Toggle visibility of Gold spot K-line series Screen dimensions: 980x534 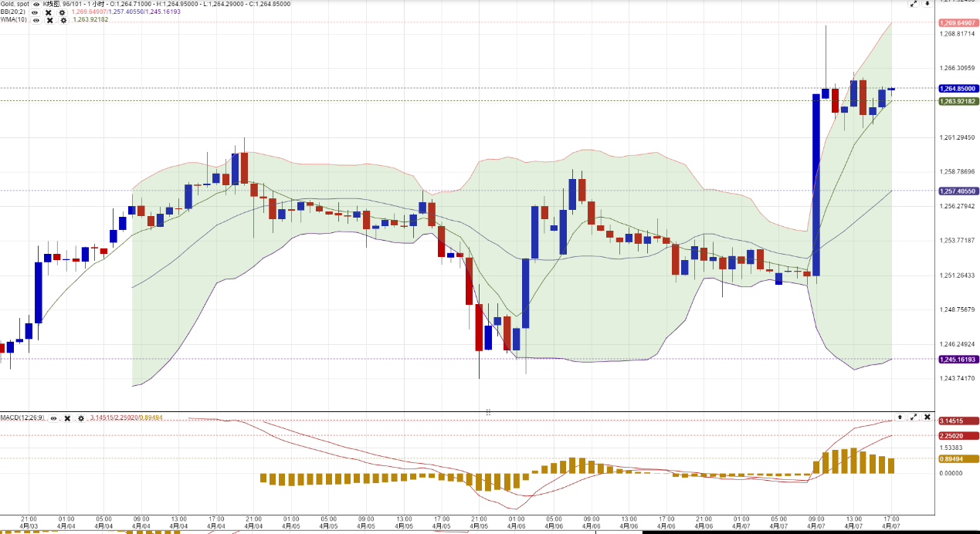tap(36, 4)
